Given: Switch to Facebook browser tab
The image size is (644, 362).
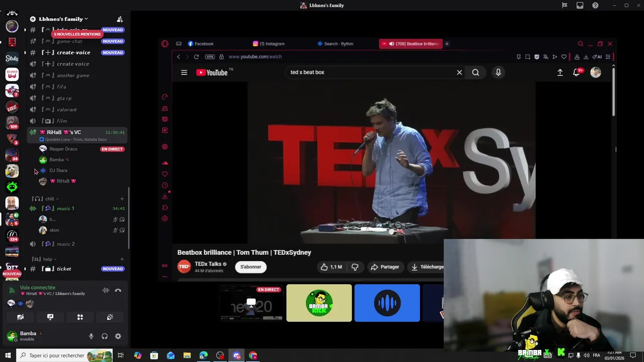Looking at the screenshot, I should [201, 44].
